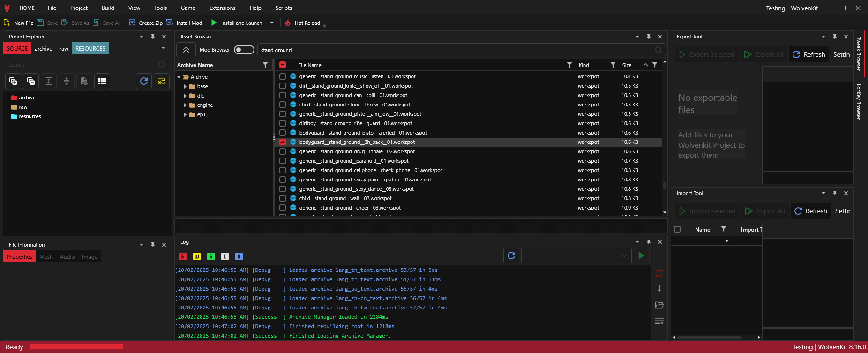Switch to the RESOURCES tab

[90, 49]
